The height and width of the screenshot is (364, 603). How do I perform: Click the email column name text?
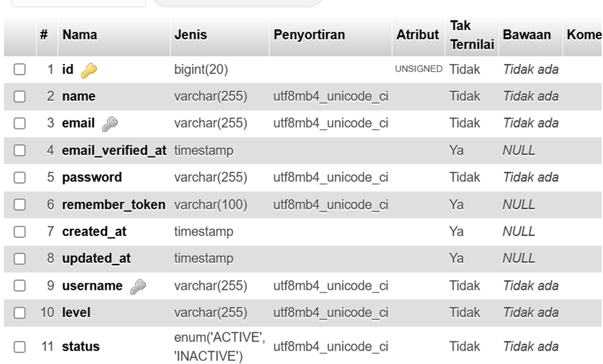coord(78,123)
